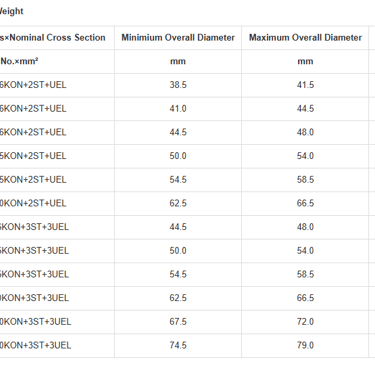The image size is (375, 366).
Task: Click maximum diameter value 41.5
Action: pyautogui.click(x=305, y=85)
